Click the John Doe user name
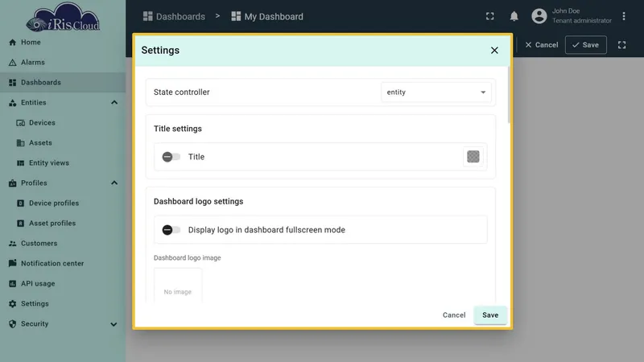The image size is (644, 362). pyautogui.click(x=566, y=11)
